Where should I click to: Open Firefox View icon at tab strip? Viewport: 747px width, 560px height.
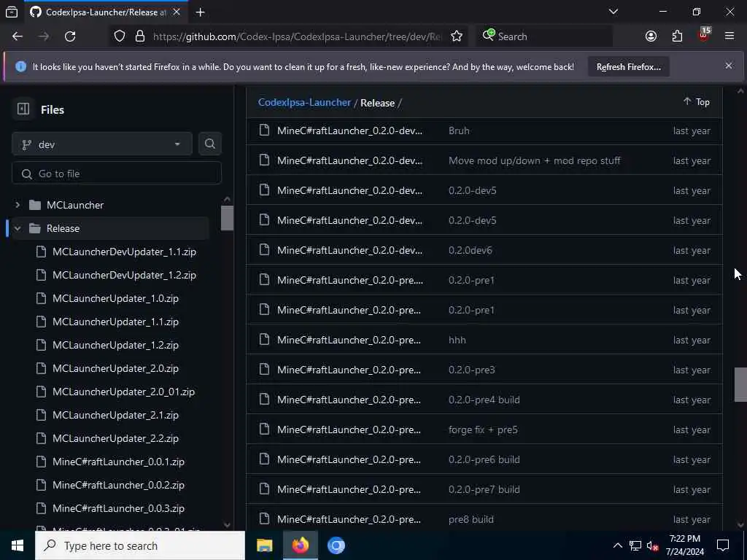pyautogui.click(x=12, y=12)
